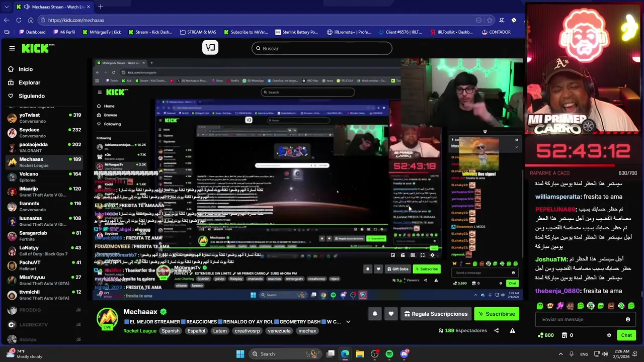644x362 pixels.
Task: Click the Regala Suscripciones button
Action: coord(436,314)
